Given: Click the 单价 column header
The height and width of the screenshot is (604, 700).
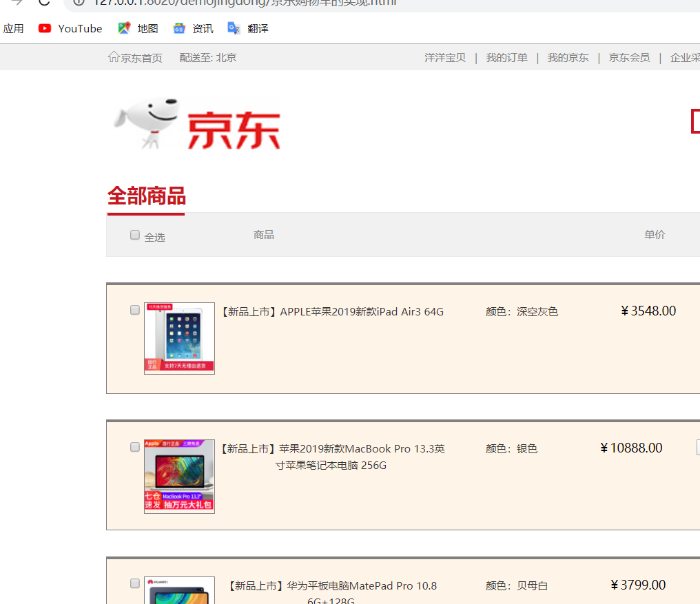Looking at the screenshot, I should point(655,235).
